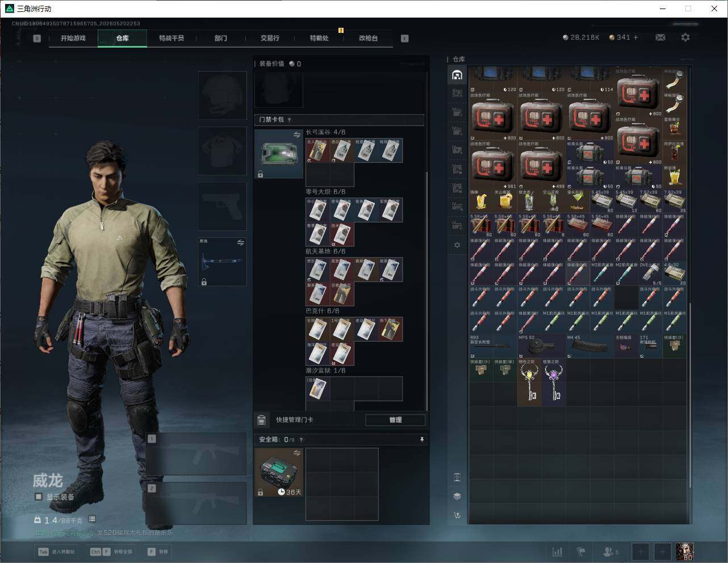Select the 7.62x39 ammo box with 35
728x563 pixels.
(675, 201)
